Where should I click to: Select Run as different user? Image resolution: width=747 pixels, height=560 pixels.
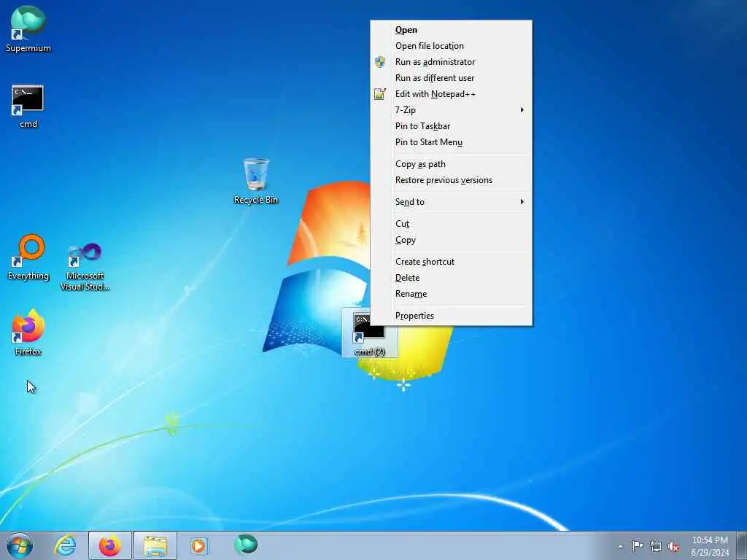pos(451,78)
